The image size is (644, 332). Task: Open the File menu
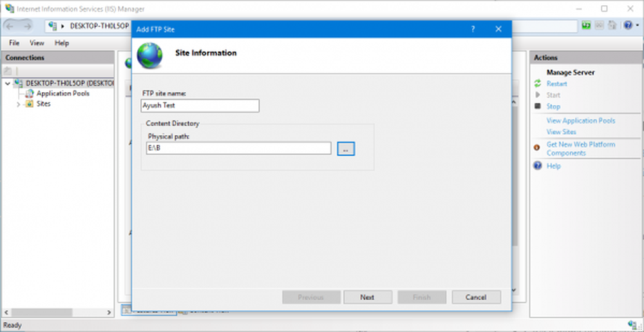14,43
